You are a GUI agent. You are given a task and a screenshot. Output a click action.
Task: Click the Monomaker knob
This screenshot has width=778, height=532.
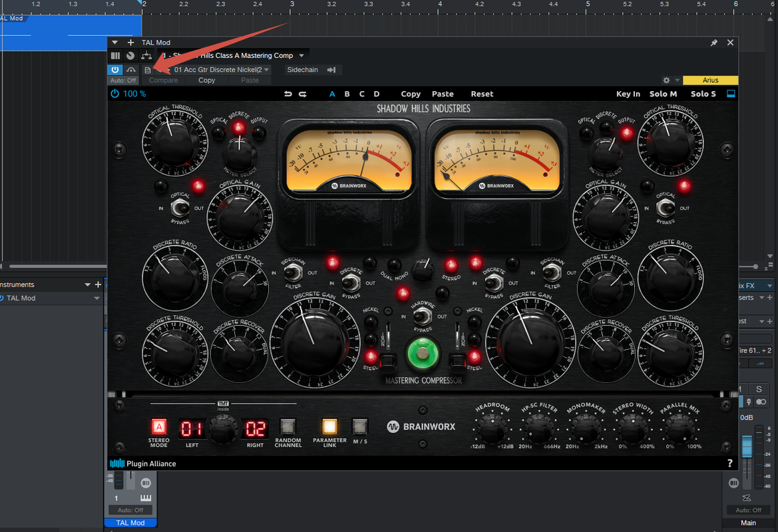[x=586, y=429]
